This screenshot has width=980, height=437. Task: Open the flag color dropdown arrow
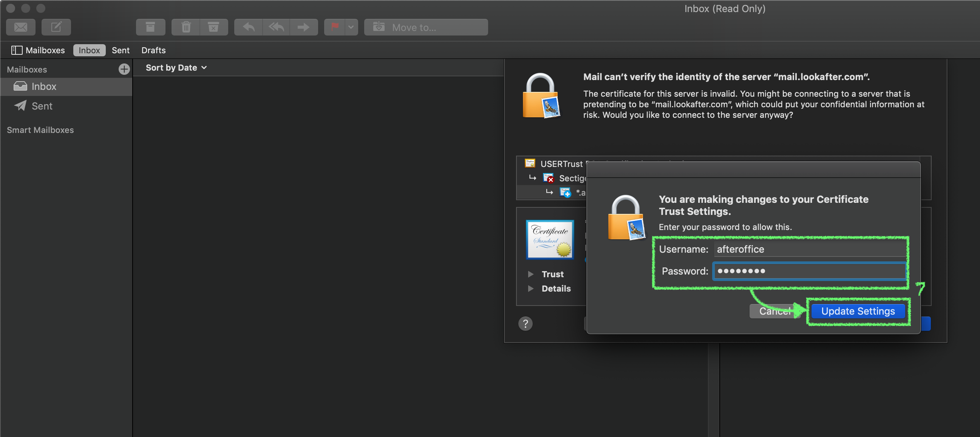point(351,27)
